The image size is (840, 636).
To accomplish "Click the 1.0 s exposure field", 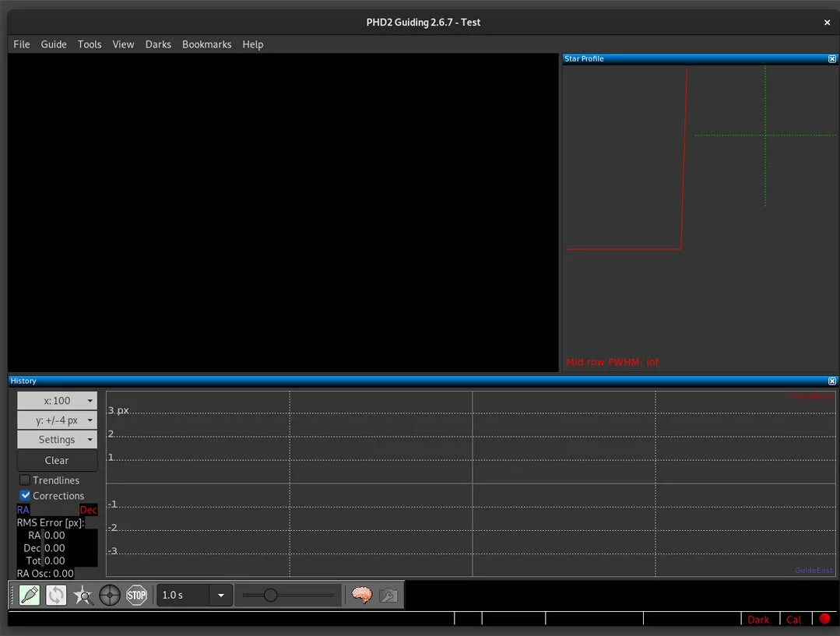I will coord(183,596).
